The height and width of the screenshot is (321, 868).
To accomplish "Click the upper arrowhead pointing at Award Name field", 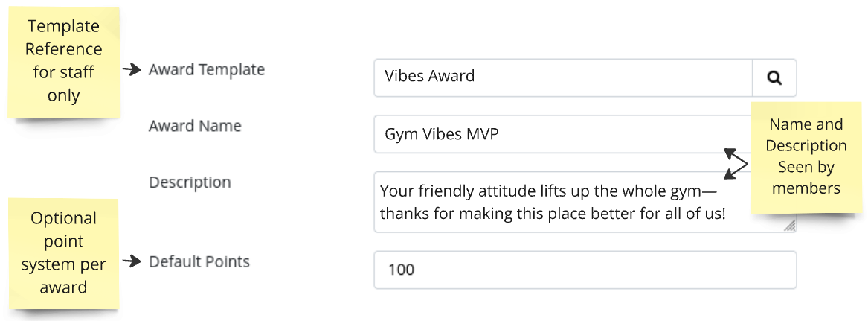I will [x=731, y=153].
